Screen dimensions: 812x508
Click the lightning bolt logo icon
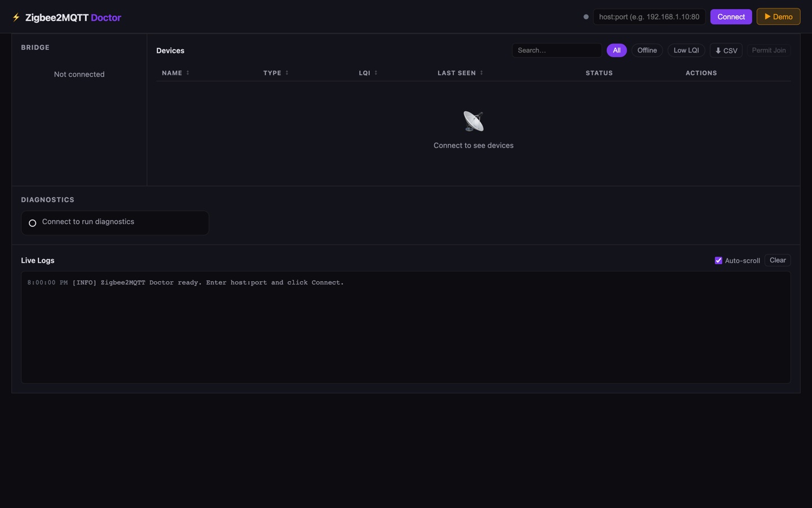(x=16, y=17)
